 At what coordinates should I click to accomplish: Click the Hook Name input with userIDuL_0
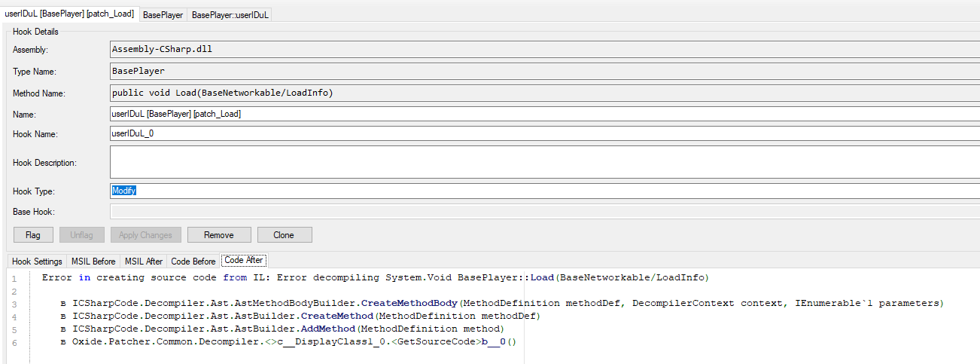point(543,134)
